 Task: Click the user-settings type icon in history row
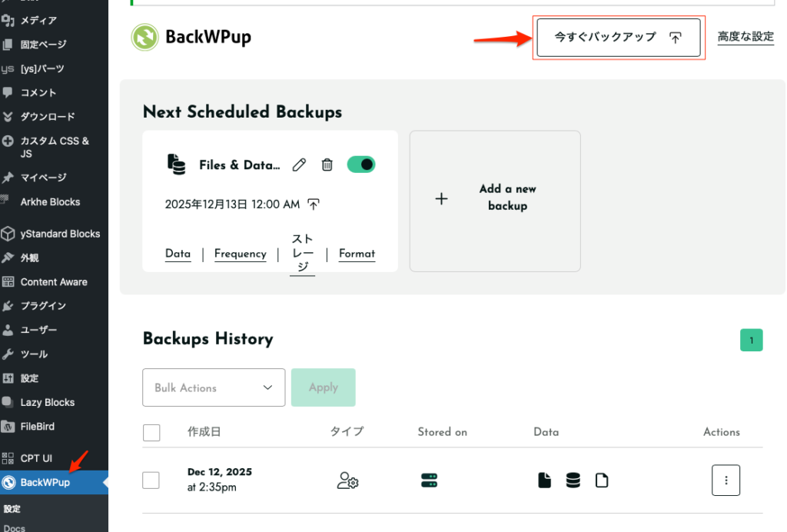pyautogui.click(x=348, y=480)
